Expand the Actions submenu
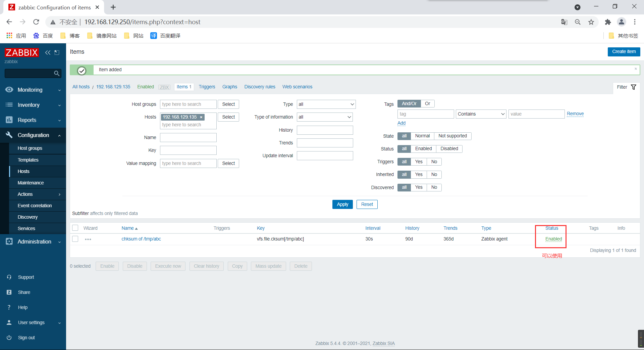The height and width of the screenshot is (350, 644). coord(59,194)
